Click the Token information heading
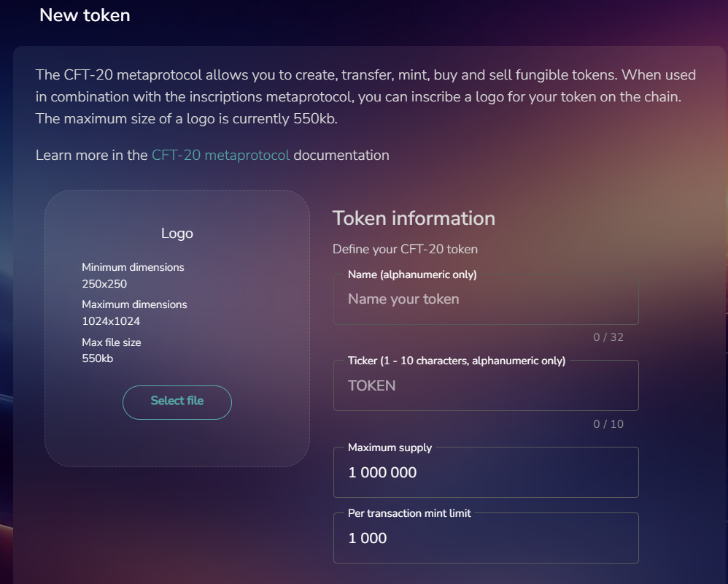Viewport: 728px width, 584px height. click(x=414, y=218)
